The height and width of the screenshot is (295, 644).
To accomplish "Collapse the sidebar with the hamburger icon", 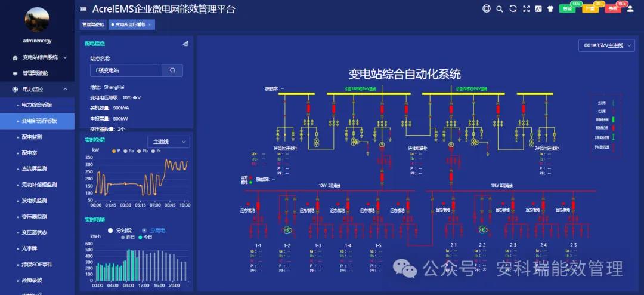I will [83, 8].
